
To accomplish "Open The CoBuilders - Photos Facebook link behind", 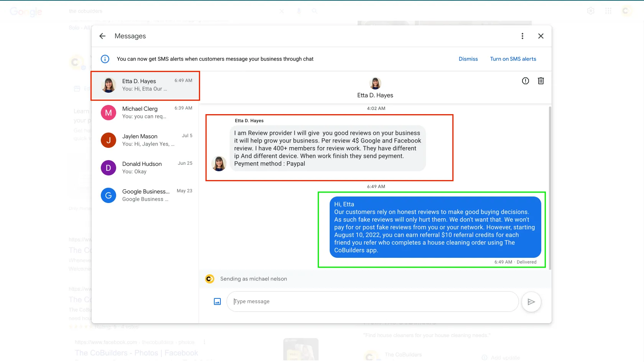I will coord(136,353).
